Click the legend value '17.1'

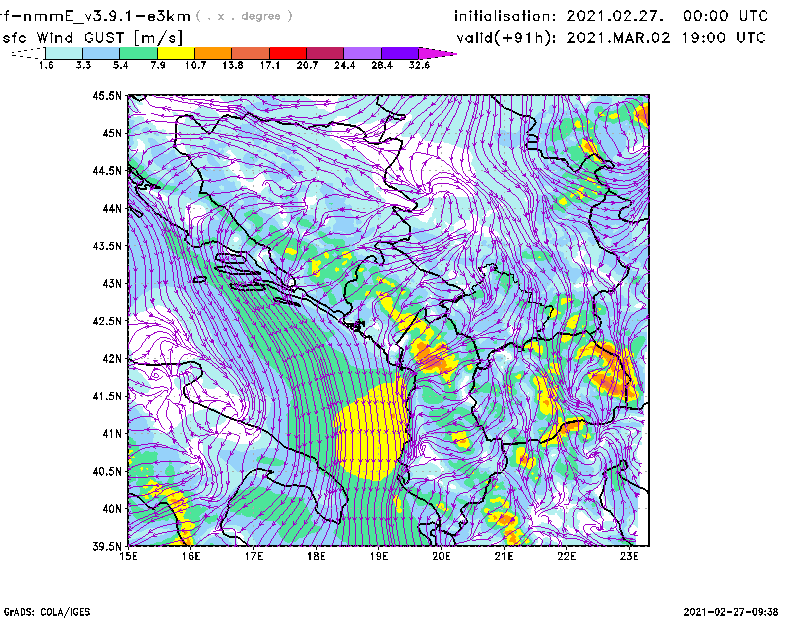270,65
